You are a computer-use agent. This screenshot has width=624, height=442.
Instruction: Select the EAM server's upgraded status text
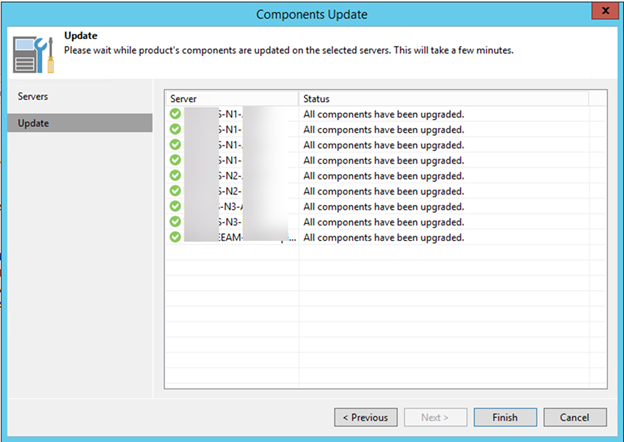384,238
